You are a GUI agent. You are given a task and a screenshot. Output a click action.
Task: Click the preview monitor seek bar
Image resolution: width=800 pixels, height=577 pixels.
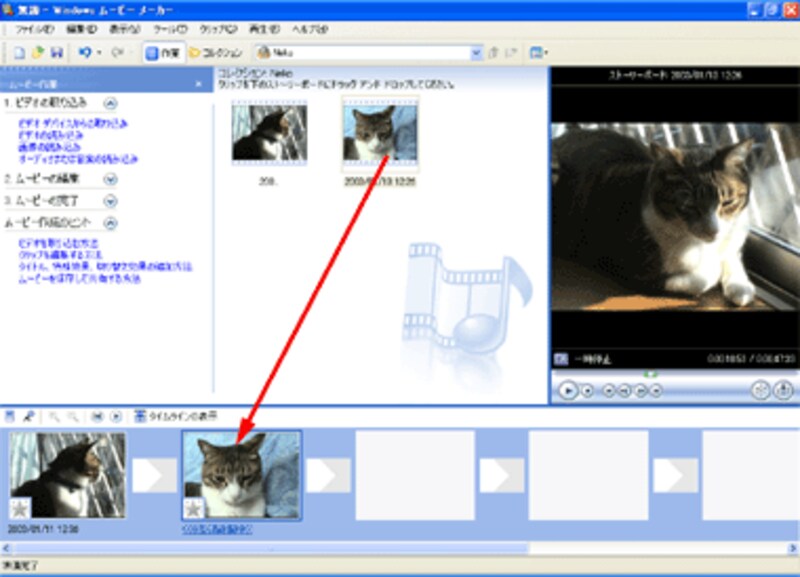[x=674, y=375]
